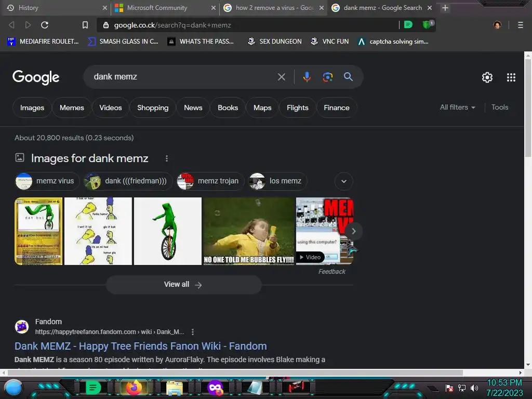Select the memz virus suggestion chip

click(47, 181)
